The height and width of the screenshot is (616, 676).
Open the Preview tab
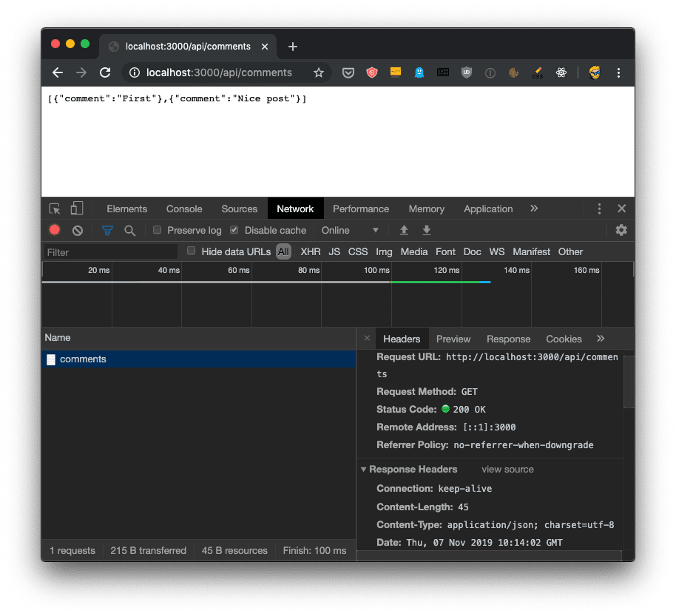[x=453, y=338]
